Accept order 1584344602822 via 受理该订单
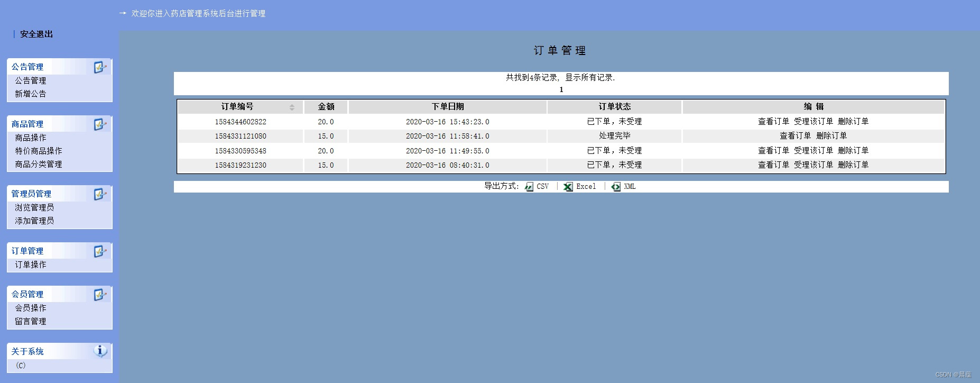Image resolution: width=980 pixels, height=383 pixels. 813,122
